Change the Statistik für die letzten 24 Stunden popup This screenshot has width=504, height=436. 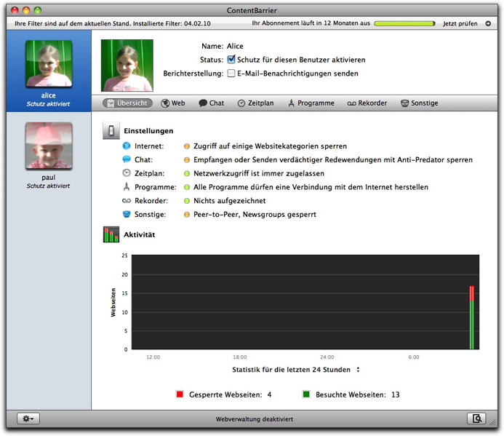295,370
